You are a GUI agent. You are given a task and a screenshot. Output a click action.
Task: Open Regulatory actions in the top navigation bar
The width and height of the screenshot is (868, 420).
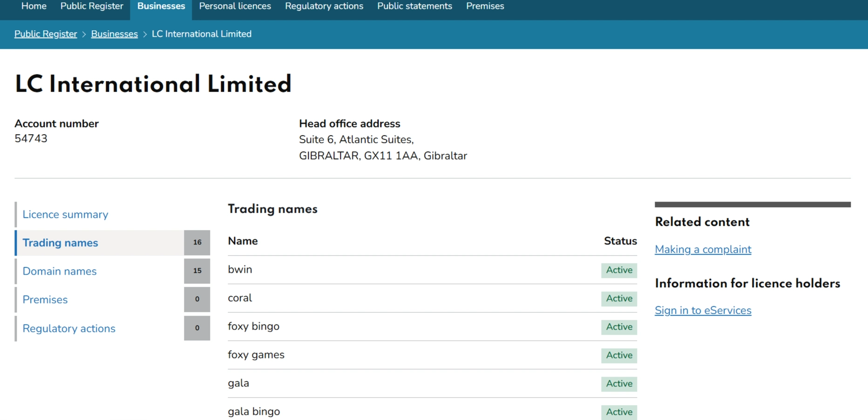coord(324,6)
